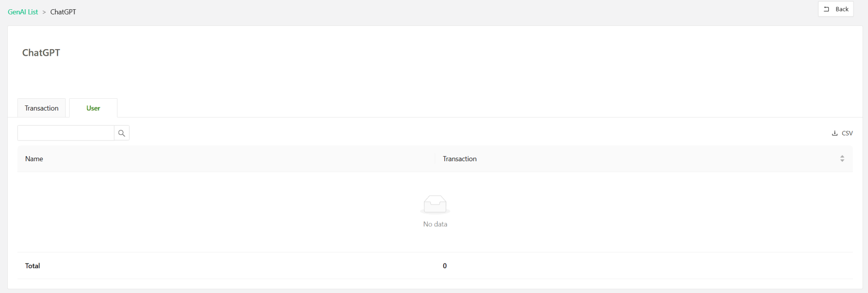Select the User tab
The height and width of the screenshot is (293, 868).
pyautogui.click(x=93, y=108)
